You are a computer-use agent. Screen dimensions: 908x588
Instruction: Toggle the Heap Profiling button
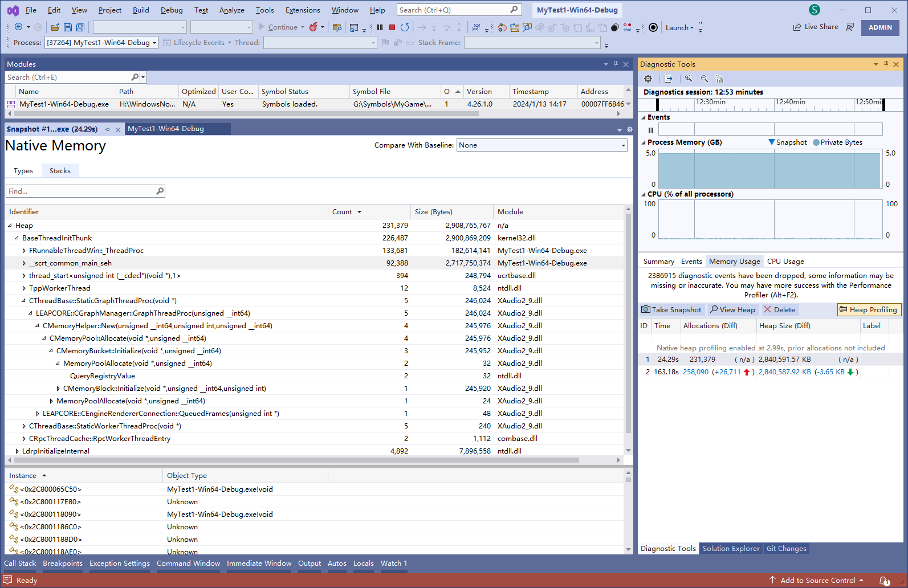pyautogui.click(x=869, y=309)
